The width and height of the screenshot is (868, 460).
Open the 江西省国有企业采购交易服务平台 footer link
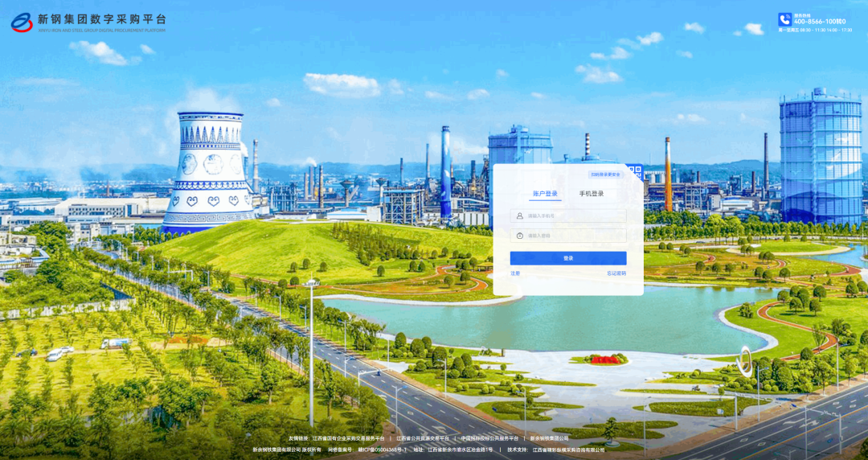[348, 438]
